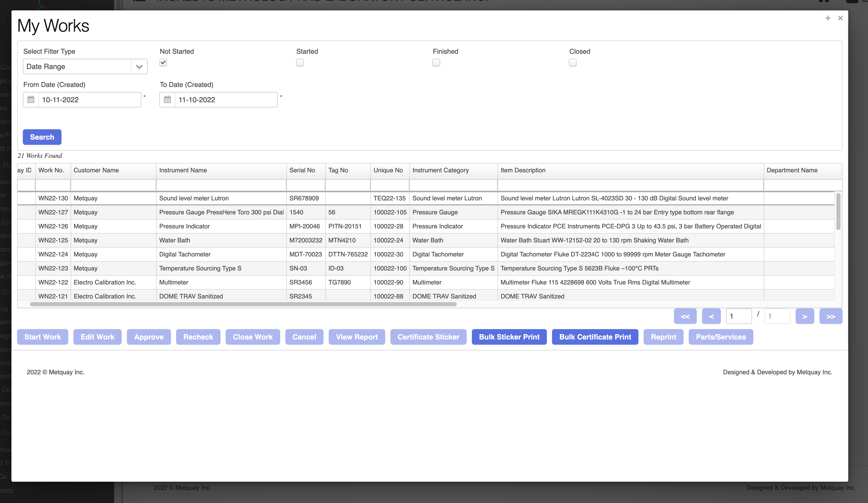Image resolution: width=868 pixels, height=503 pixels.
Task: Uncheck the Not Started checkbox
Action: tap(163, 62)
